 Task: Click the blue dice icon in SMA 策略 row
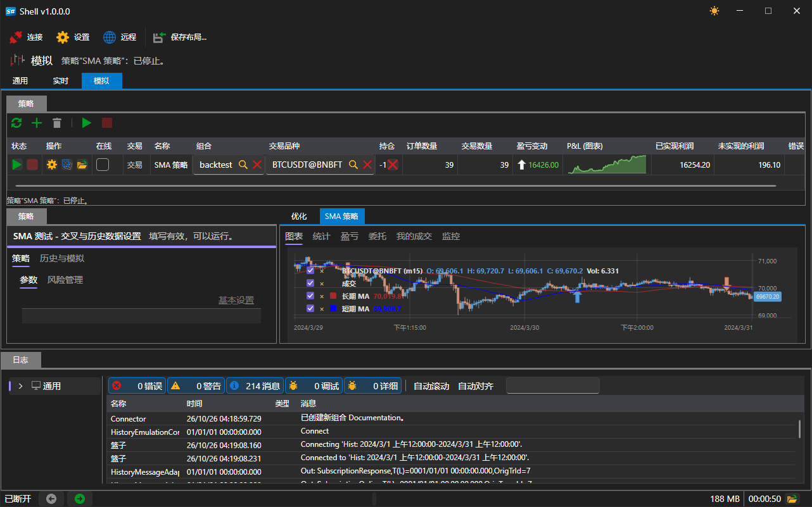(67, 165)
